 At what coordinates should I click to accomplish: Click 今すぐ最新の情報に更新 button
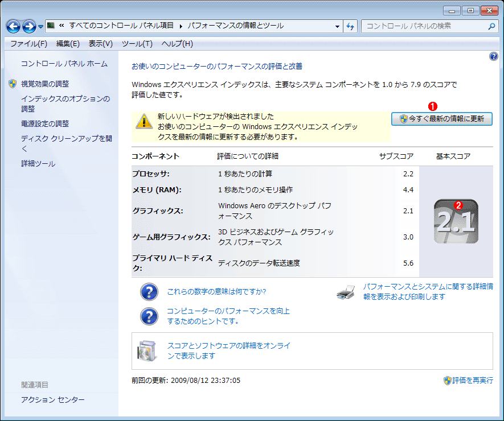(x=442, y=119)
